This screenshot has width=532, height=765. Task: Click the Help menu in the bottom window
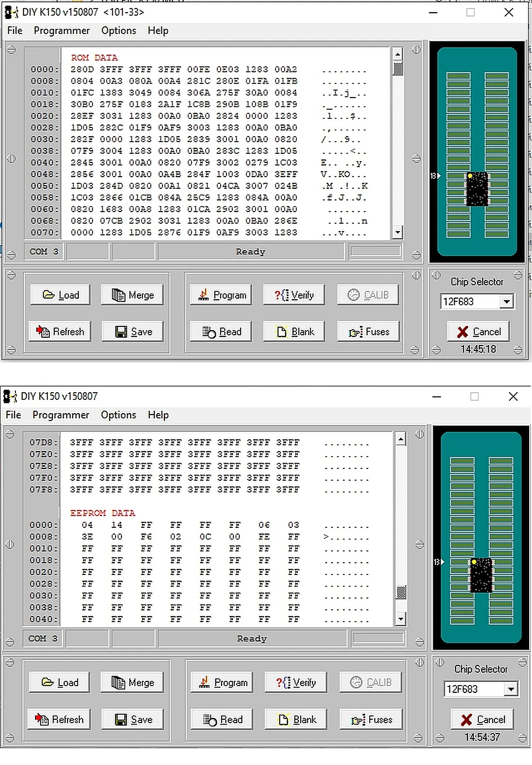coord(158,415)
